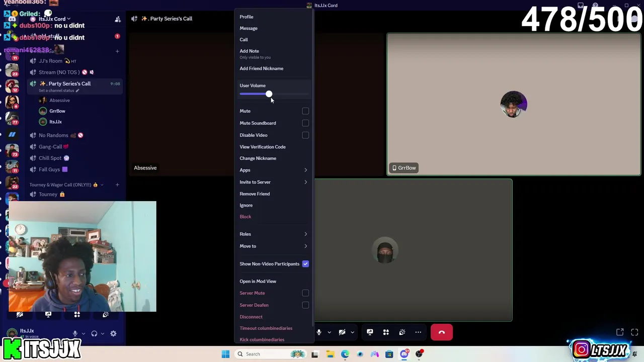
Task: Click activities button below webcam preview
Action: tap(77, 314)
